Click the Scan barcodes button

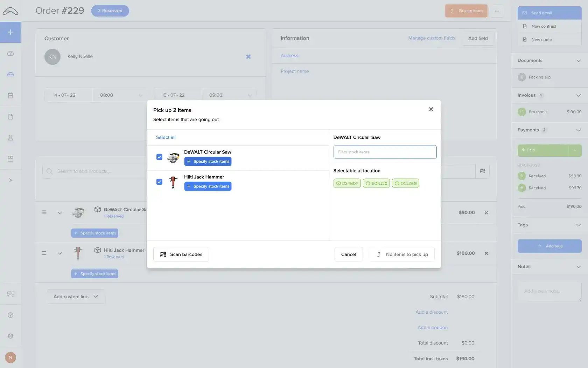(181, 254)
